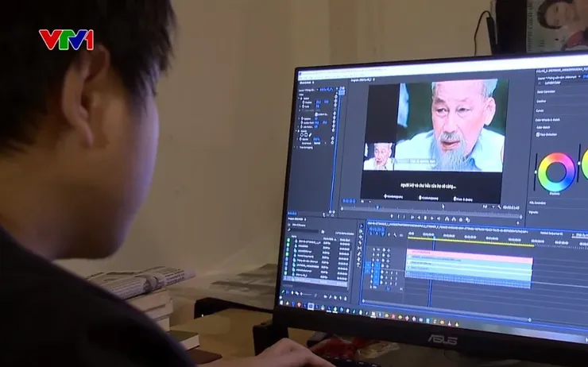
Task: Collapse the Opacity effect group
Action: 296,131
